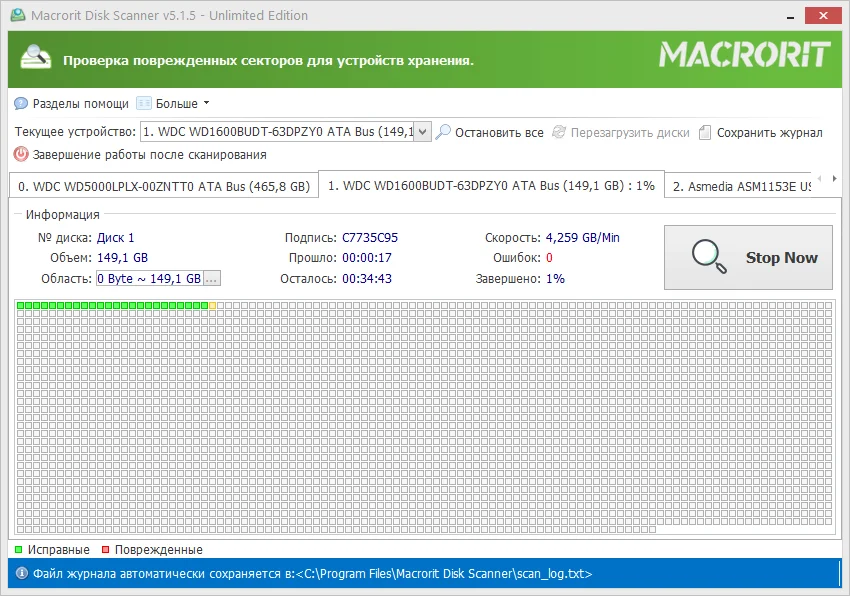Click the disk scanner logo in green banner
This screenshot has width=850, height=596.
coord(36,57)
